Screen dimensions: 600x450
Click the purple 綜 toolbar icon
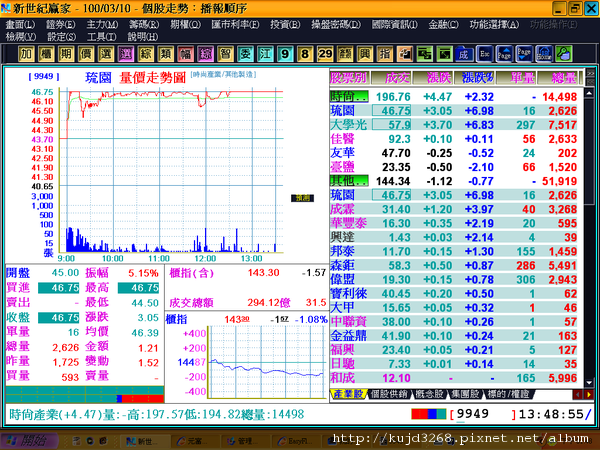tap(205, 54)
